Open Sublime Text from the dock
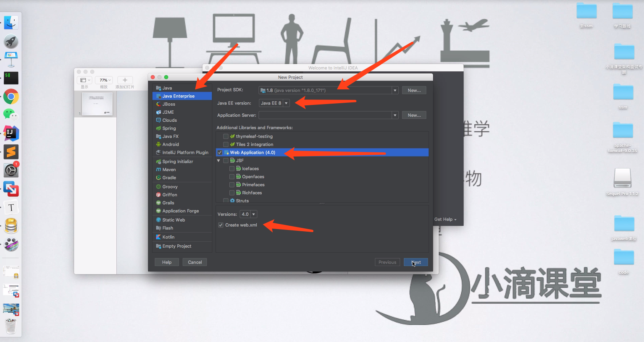644x342 pixels. coord(11,152)
